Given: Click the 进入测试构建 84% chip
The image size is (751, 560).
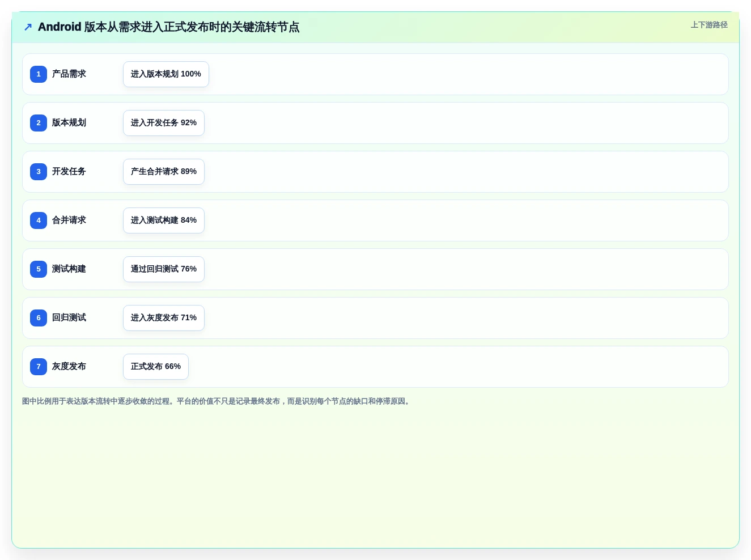Looking at the screenshot, I should (x=164, y=220).
